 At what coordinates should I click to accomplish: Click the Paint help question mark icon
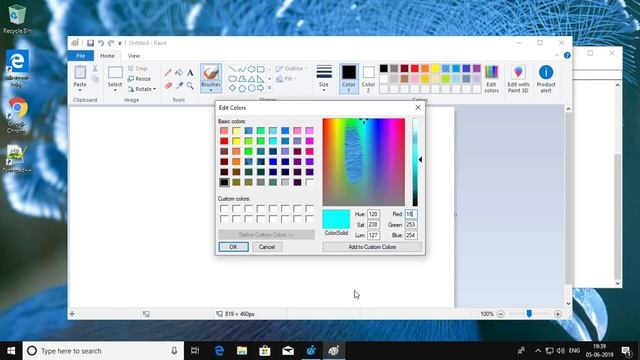(567, 56)
